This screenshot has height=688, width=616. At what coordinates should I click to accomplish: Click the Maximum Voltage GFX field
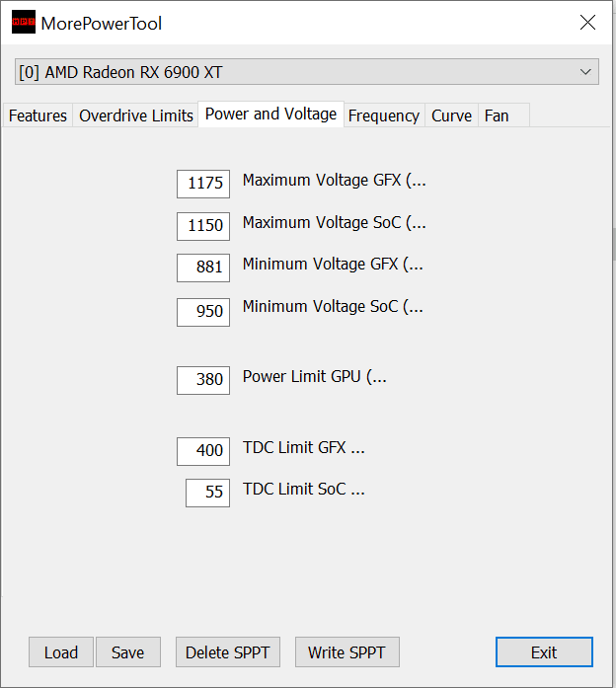click(x=203, y=184)
